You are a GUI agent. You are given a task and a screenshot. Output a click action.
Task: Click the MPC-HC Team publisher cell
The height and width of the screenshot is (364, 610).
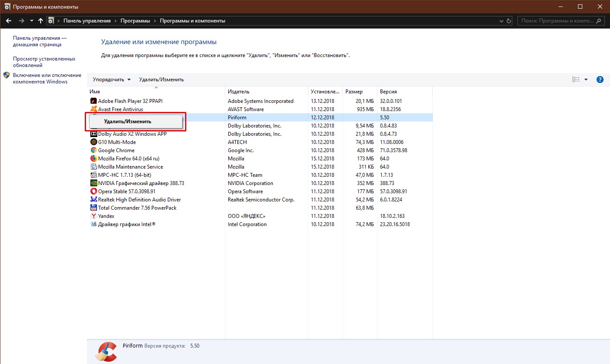pos(245,175)
